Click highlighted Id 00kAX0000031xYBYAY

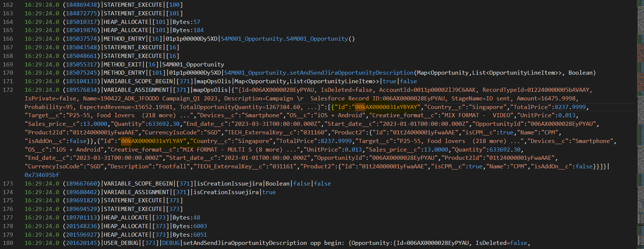(x=386, y=107)
